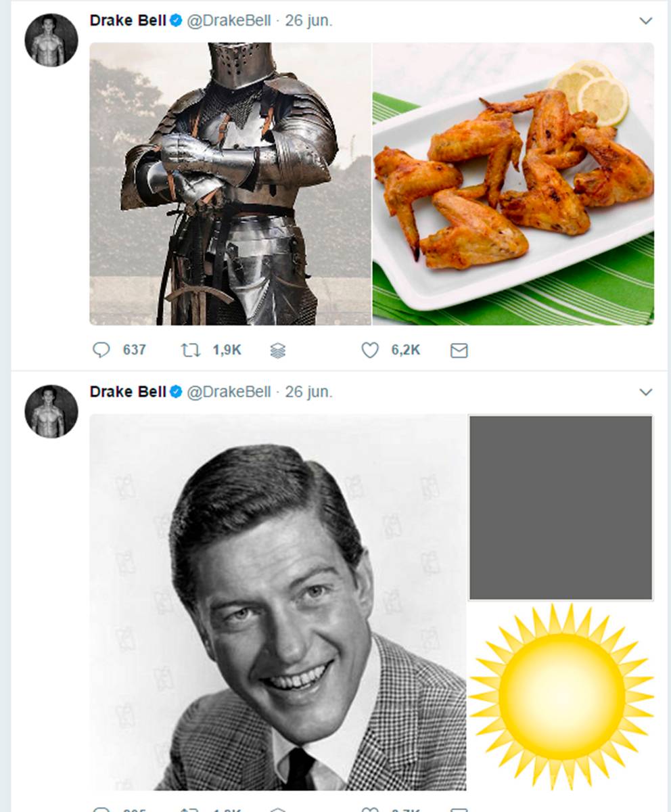The height and width of the screenshot is (812, 671).
Task: Click the @DrakeBell handle on the second tweet
Action: click(229, 392)
